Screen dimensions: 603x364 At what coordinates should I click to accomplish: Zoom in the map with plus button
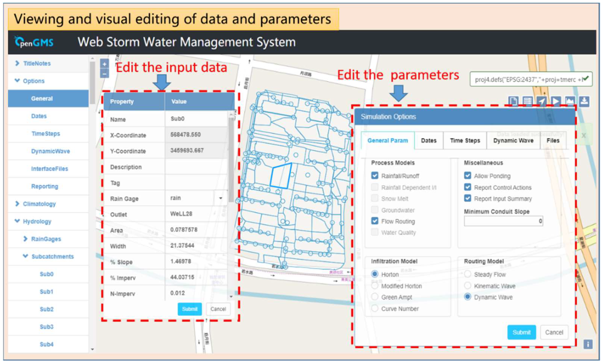pos(104,64)
